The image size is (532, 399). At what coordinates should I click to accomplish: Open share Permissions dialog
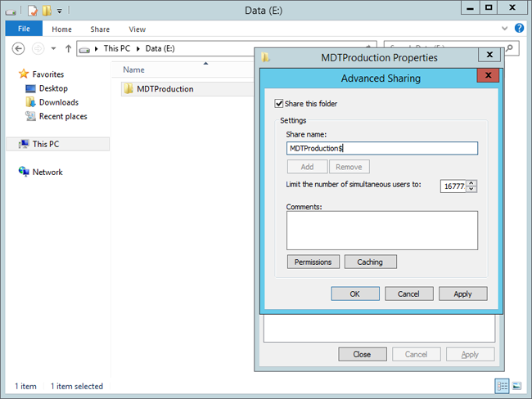pyautogui.click(x=312, y=262)
